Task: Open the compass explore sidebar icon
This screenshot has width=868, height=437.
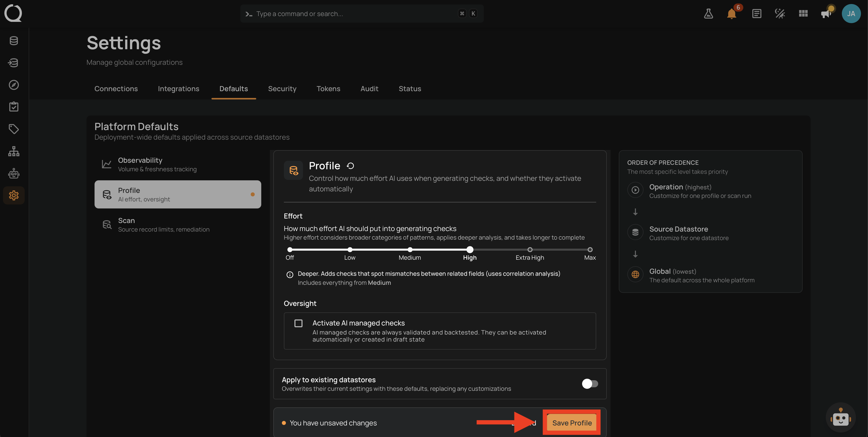Action: pyautogui.click(x=14, y=85)
